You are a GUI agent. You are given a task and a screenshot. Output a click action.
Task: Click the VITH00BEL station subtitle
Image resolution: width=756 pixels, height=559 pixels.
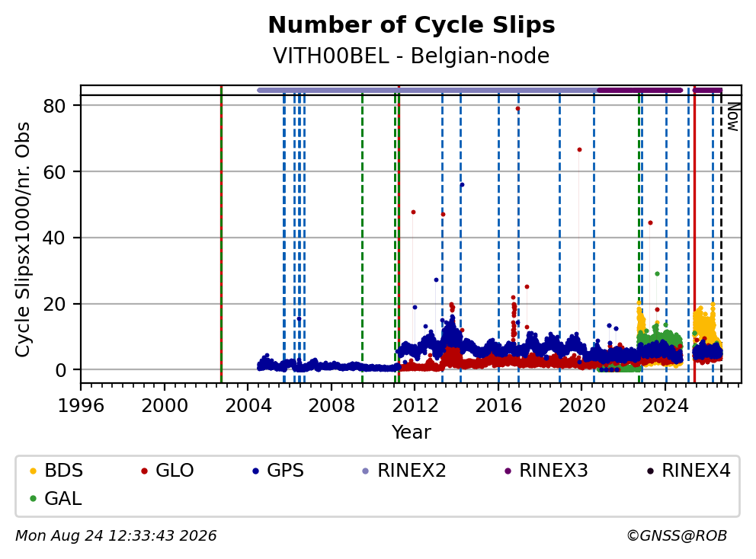point(412,56)
